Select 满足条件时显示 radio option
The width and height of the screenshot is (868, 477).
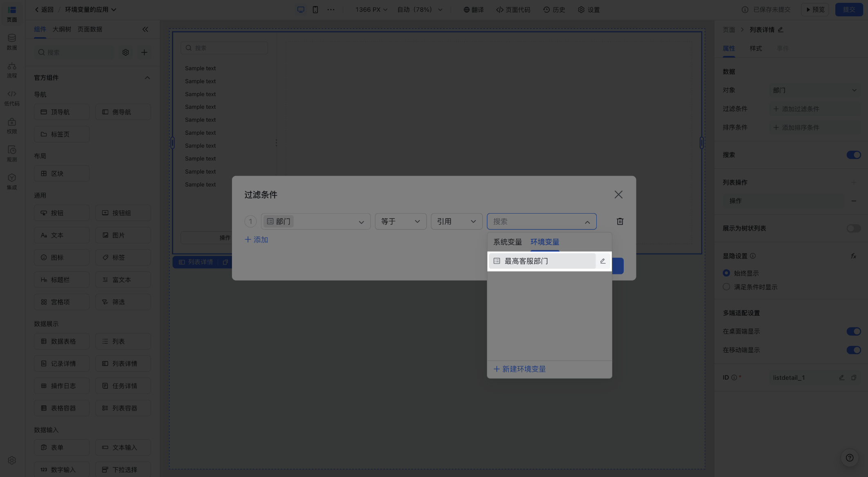click(726, 287)
